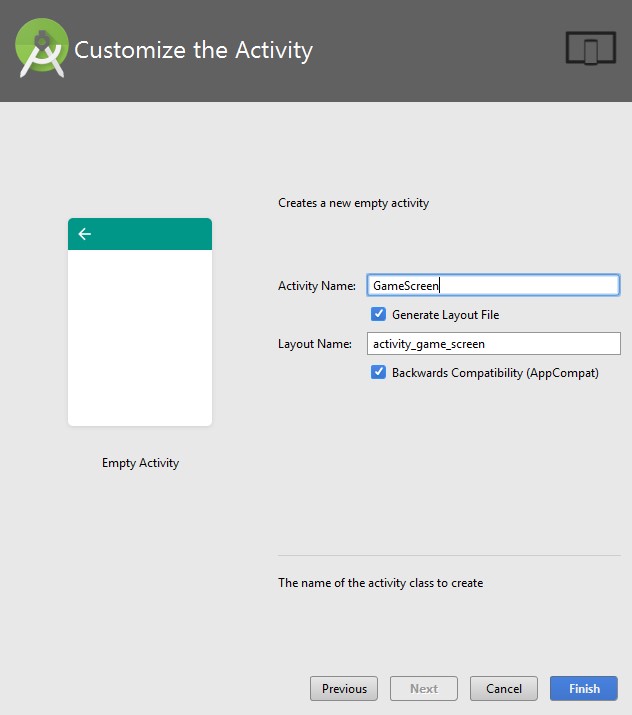Click the "Creates a new empty activity" text
Screen dimensions: 632x715
[353, 203]
